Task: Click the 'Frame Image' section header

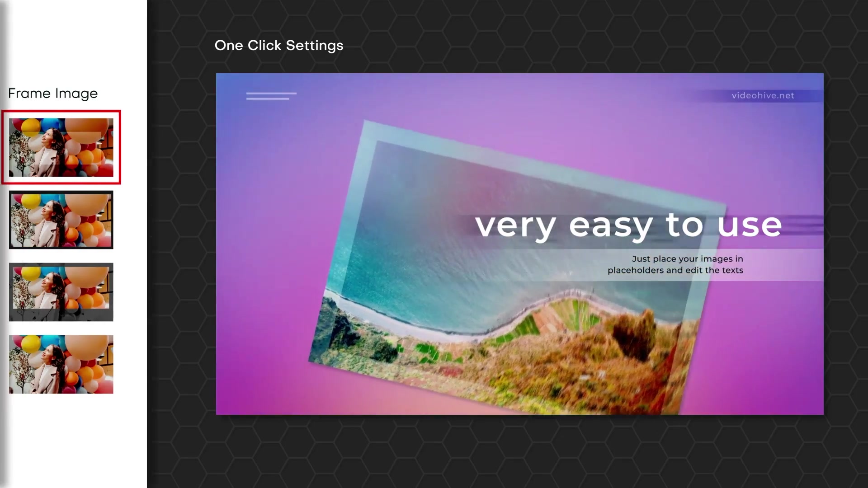Action: (52, 93)
